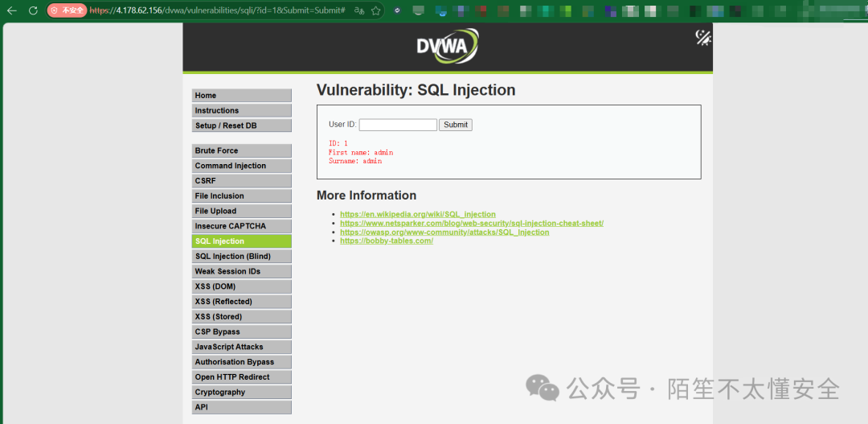Screen dimensions: 868x424
Task: Follow the Wikipedia SQL_injection link
Action: click(418, 214)
